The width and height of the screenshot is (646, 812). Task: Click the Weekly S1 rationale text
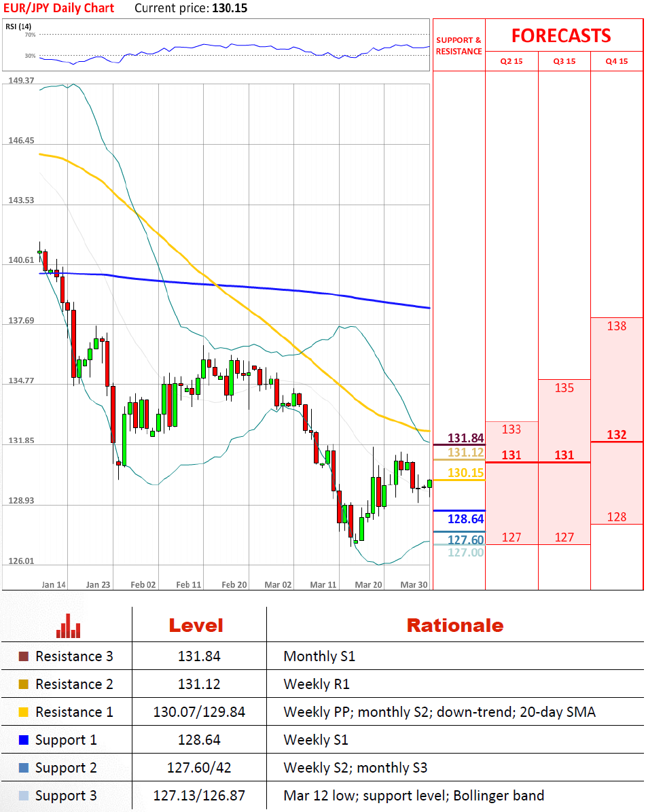click(x=316, y=740)
